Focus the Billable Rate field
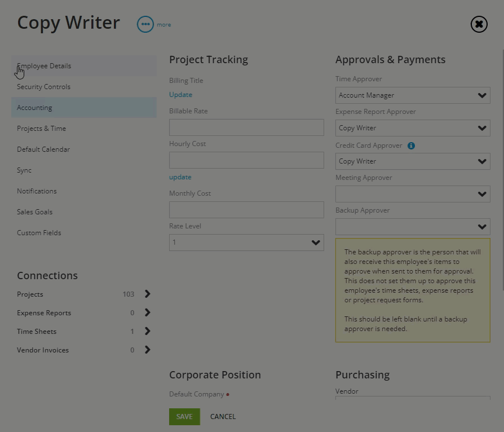The image size is (504, 432). coord(246,127)
